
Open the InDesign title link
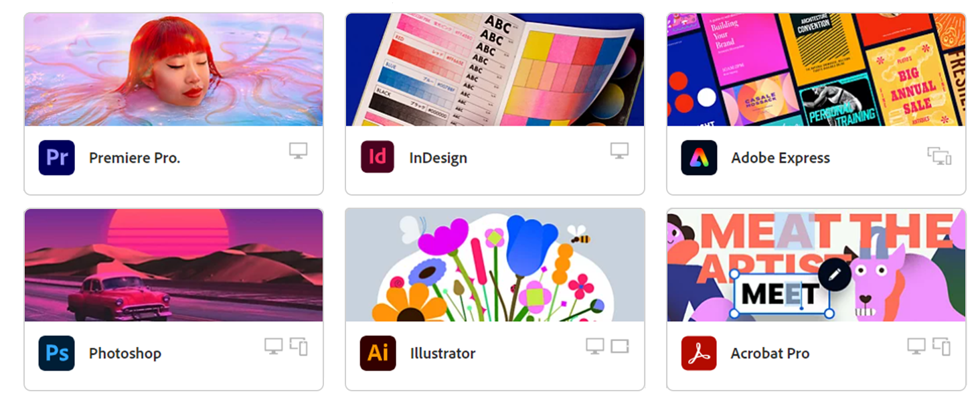pyautogui.click(x=438, y=158)
